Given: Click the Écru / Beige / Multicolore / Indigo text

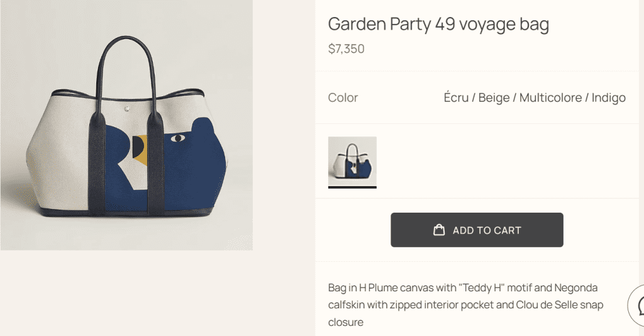Looking at the screenshot, I should [535, 98].
